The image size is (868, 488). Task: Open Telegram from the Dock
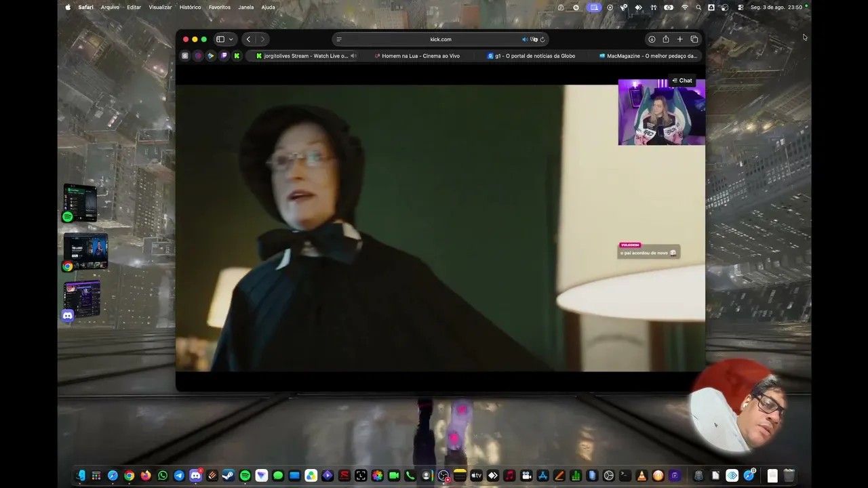coord(179,476)
